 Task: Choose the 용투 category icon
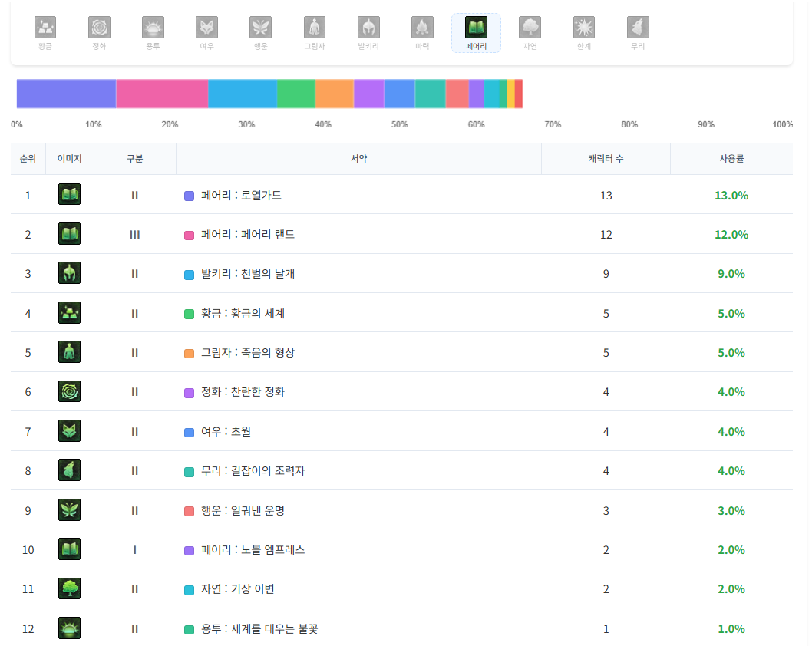click(x=153, y=28)
